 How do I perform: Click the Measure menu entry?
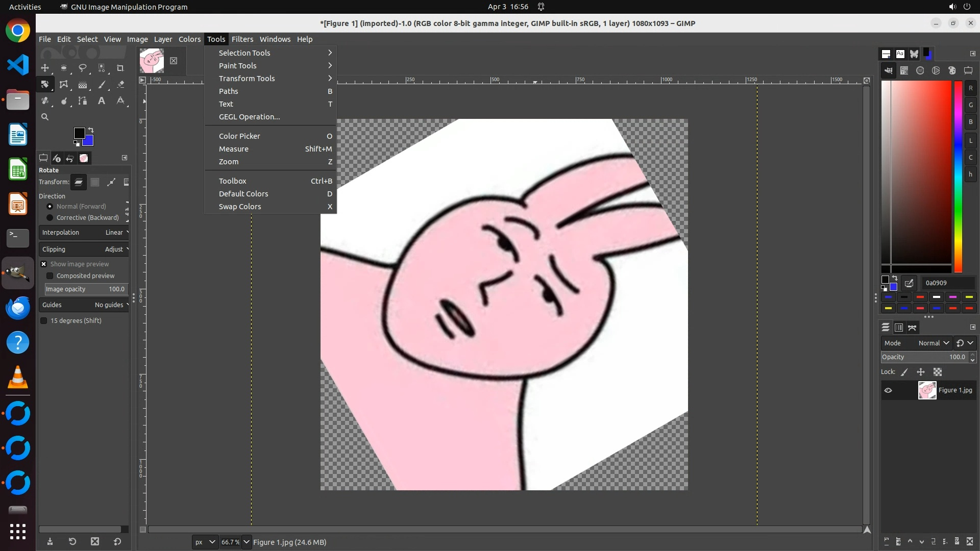coord(234,149)
